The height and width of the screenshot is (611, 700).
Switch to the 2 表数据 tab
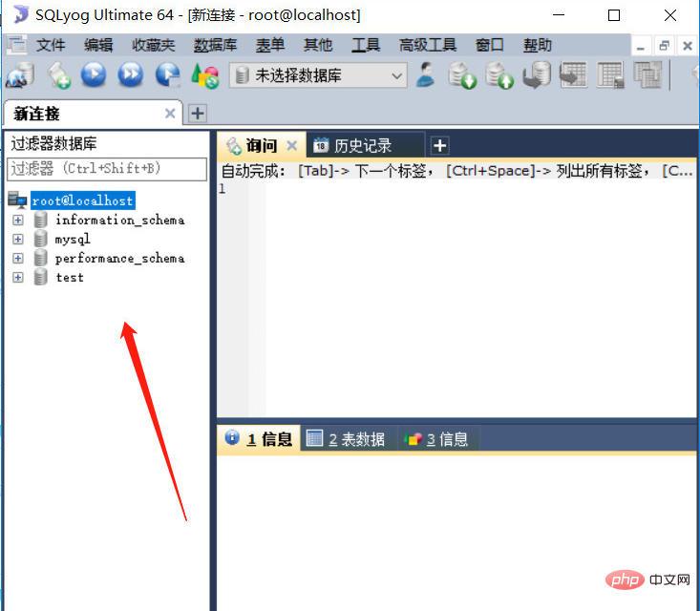click(x=346, y=439)
